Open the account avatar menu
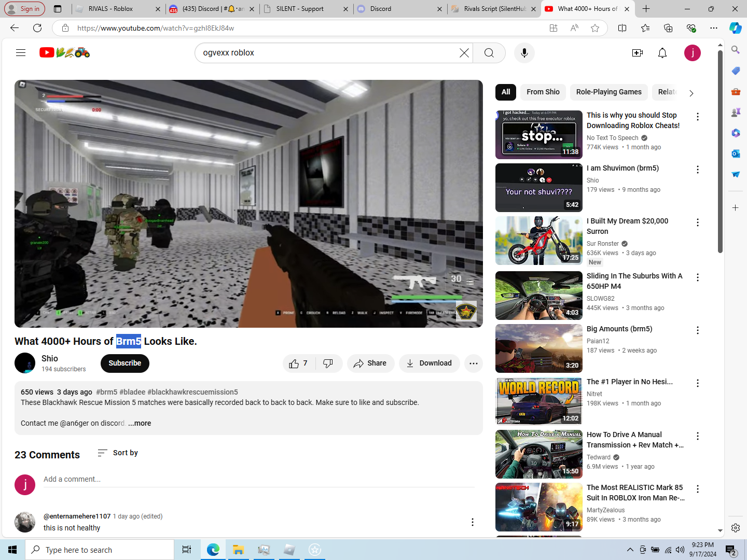747x560 pixels. (693, 53)
